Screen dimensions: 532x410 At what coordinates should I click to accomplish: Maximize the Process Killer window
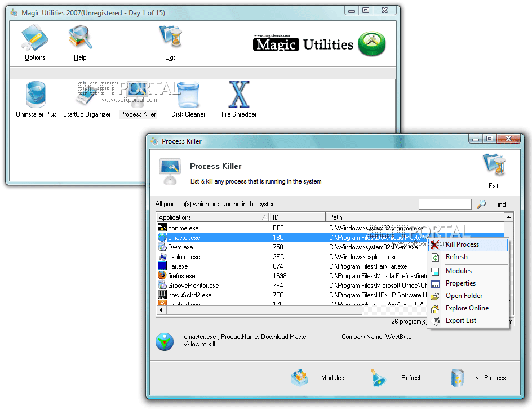click(490, 139)
